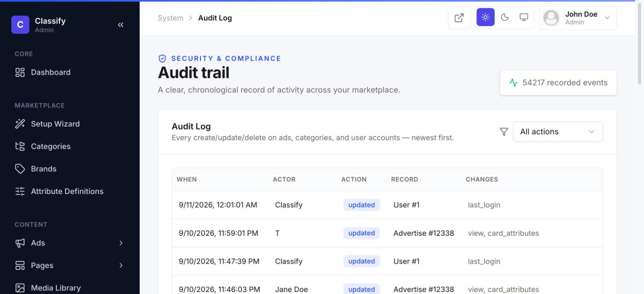This screenshot has height=294, width=644.
Task: Click actor Jane Doe in the table
Action: click(292, 289)
